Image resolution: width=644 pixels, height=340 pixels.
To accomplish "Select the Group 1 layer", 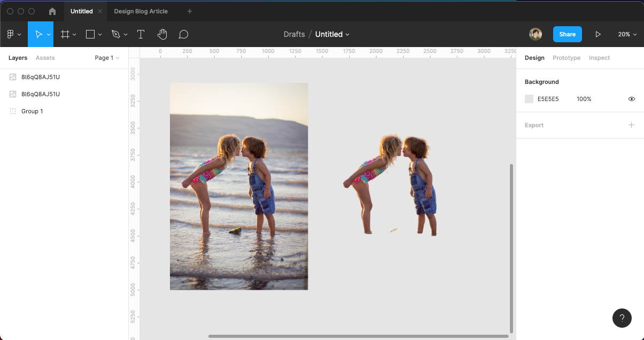I will [32, 111].
